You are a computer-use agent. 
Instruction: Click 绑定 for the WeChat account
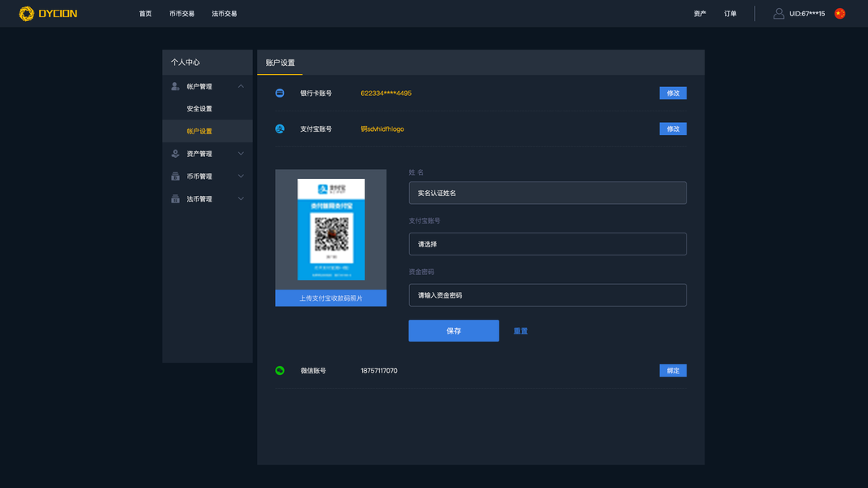[673, 371]
